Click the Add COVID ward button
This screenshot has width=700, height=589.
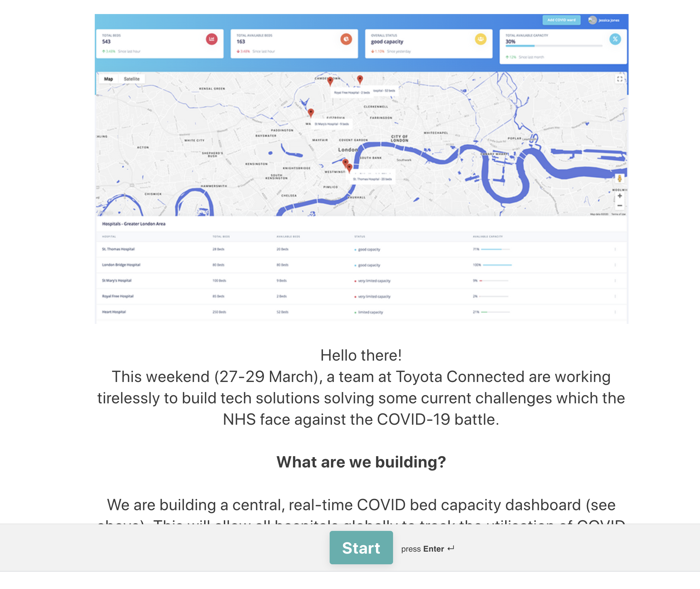point(561,20)
